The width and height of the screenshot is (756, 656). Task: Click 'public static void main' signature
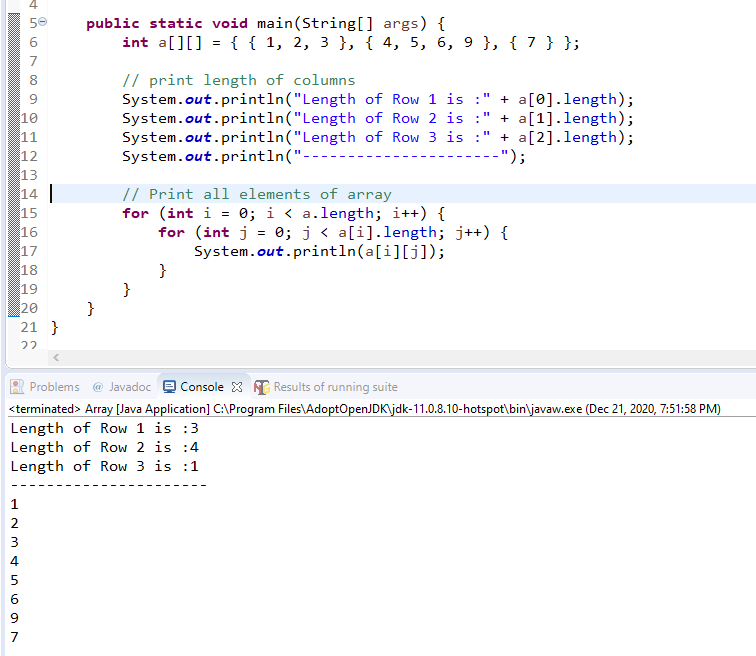(265, 23)
